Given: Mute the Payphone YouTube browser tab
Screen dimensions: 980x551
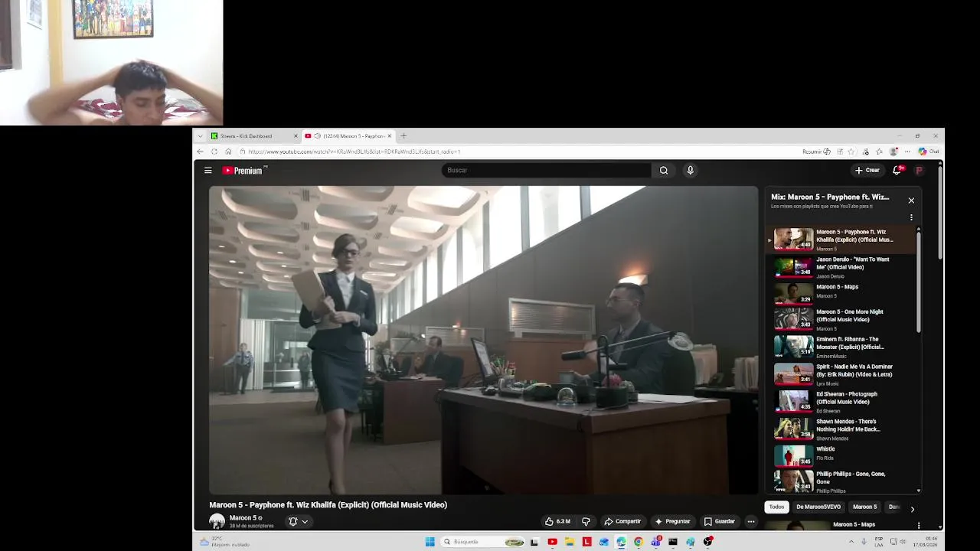Looking at the screenshot, I should (317, 135).
